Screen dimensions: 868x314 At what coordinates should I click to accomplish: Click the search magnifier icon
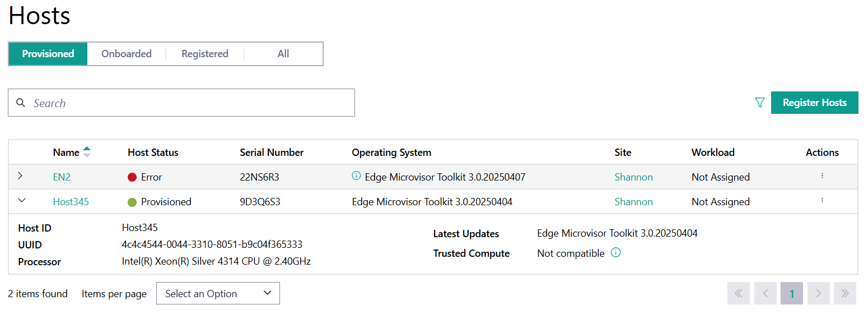(21, 103)
